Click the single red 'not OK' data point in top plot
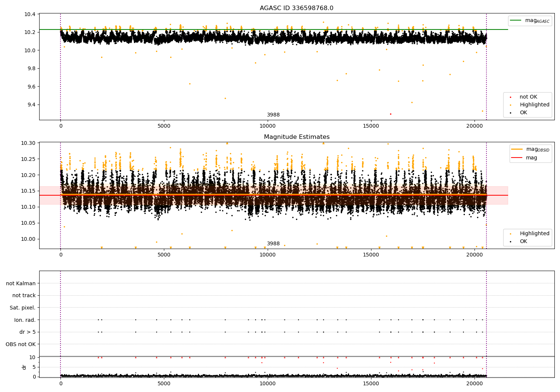Image resolution: width=560 pixels, height=392 pixels. click(x=391, y=114)
